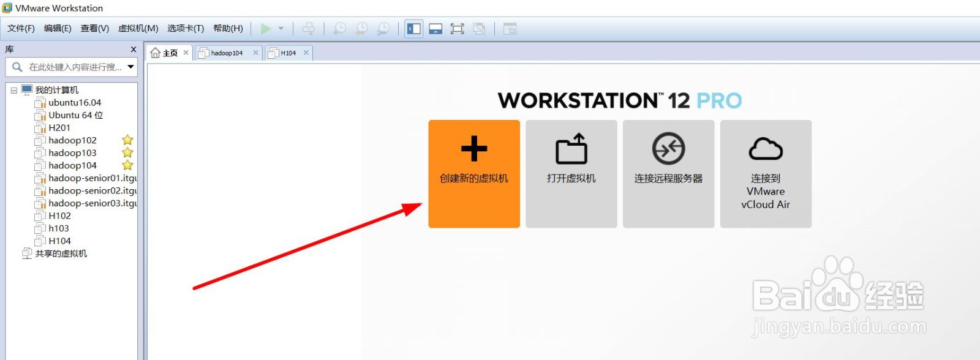Viewport: 980px width, 360px height.
Task: Open the power options dropdown arrow
Action: pos(281,29)
